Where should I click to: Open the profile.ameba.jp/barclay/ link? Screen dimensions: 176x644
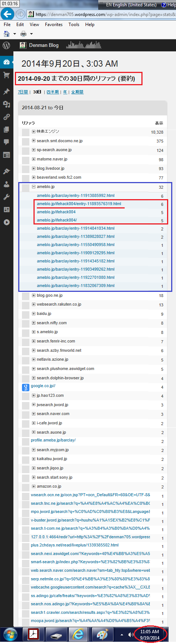[53, 440]
